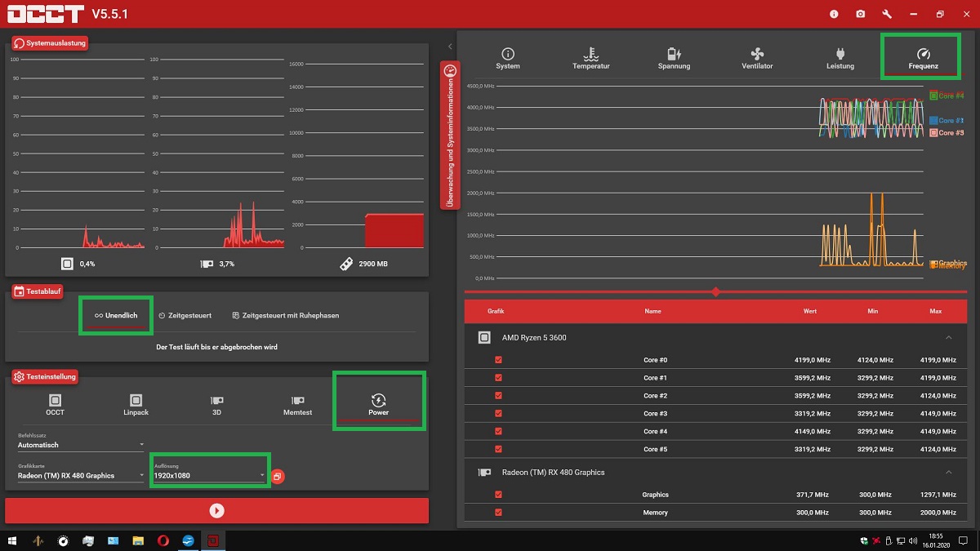
Task: Open the info icon in title bar
Action: pos(834,14)
